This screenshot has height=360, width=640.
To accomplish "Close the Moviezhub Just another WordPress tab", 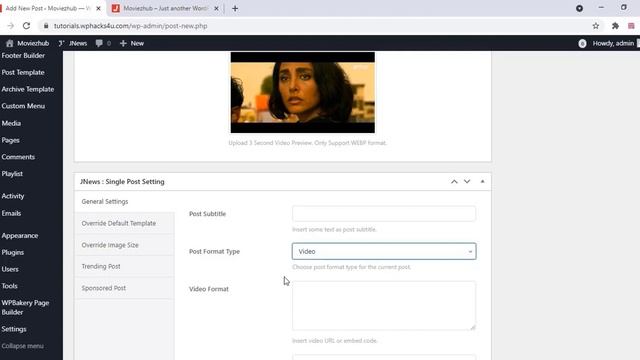I will 216,8.
